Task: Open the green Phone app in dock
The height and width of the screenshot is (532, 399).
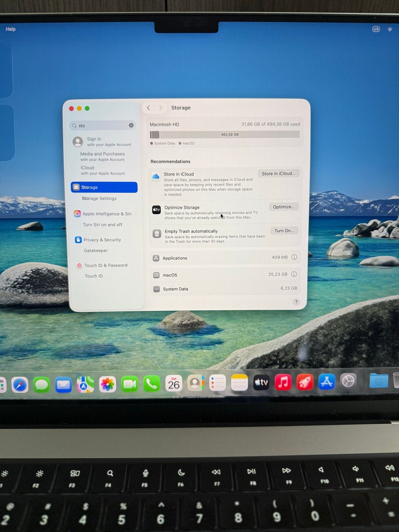Action: (152, 384)
